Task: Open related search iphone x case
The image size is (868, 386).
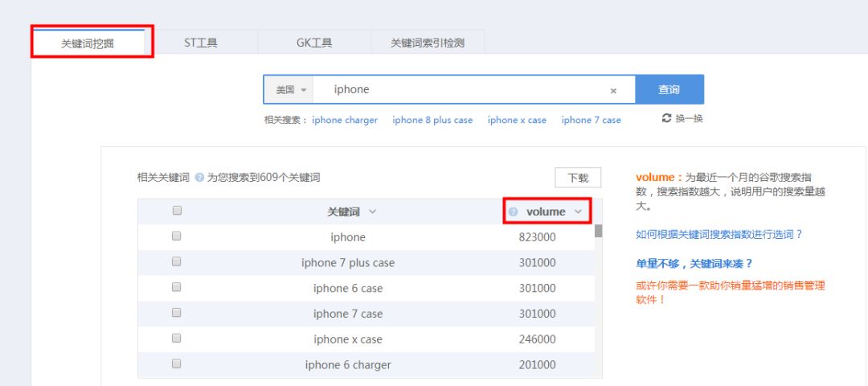Action: pos(517,120)
